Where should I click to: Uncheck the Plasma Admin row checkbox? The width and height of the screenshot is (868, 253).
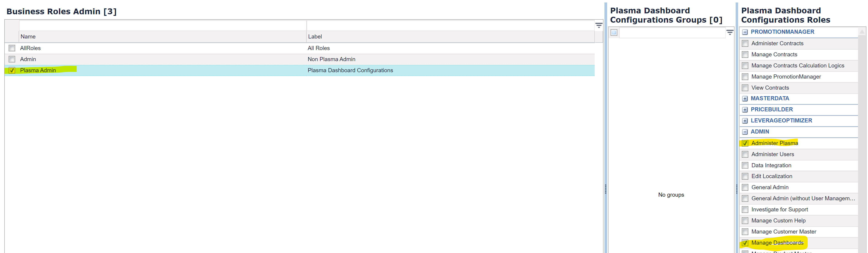(x=12, y=70)
